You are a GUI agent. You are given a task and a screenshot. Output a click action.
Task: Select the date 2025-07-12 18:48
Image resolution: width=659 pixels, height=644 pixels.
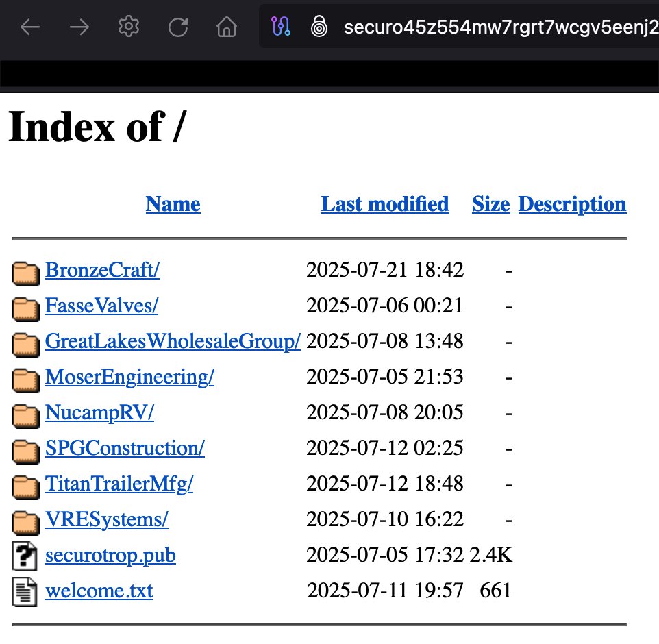click(385, 484)
